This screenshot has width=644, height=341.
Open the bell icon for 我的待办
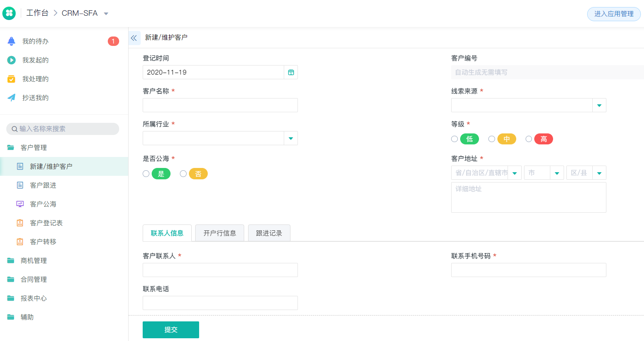(11, 41)
